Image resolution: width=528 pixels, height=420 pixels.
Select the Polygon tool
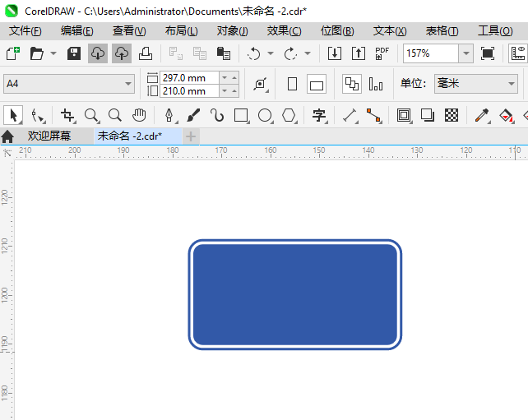(289, 115)
